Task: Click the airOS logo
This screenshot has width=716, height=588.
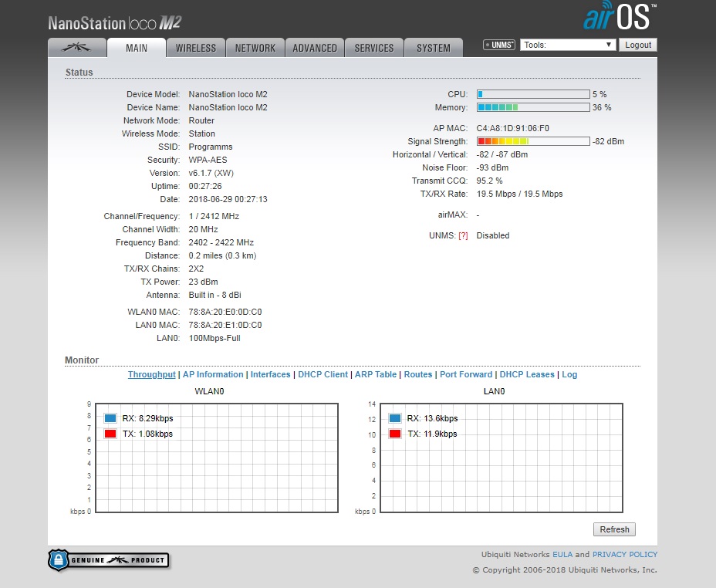Action: 620,16
